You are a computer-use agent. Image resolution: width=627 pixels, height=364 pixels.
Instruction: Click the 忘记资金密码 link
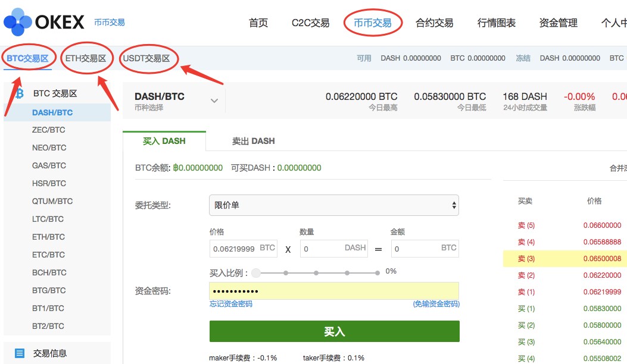tap(230, 304)
